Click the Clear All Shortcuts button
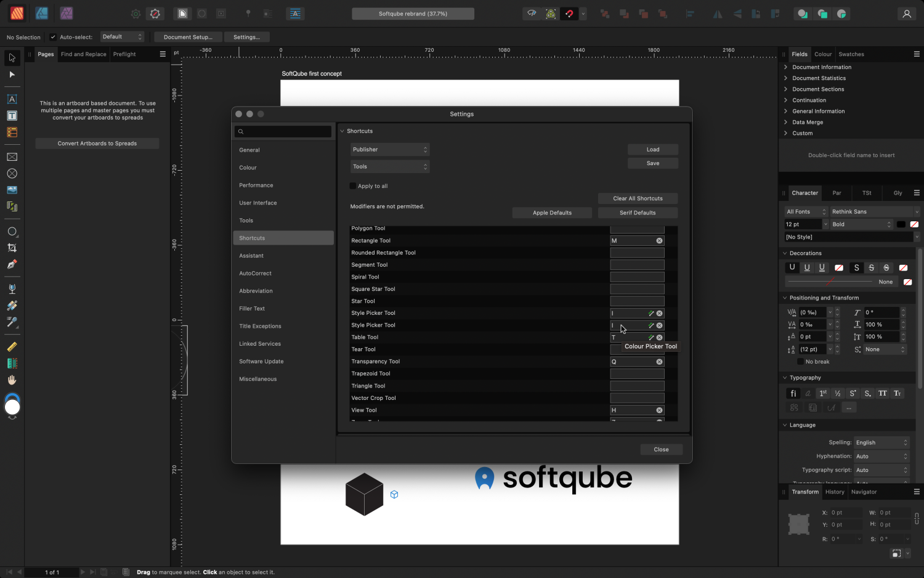This screenshot has height=578, width=924. click(638, 198)
